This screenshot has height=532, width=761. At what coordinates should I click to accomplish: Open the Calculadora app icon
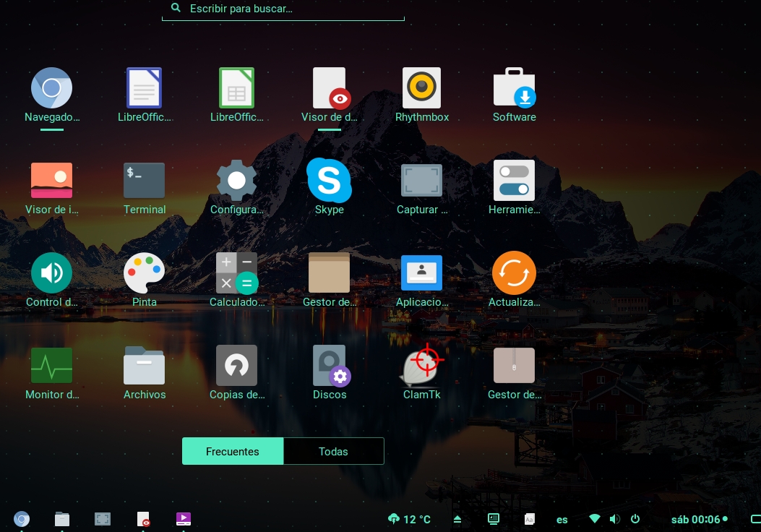(236, 273)
